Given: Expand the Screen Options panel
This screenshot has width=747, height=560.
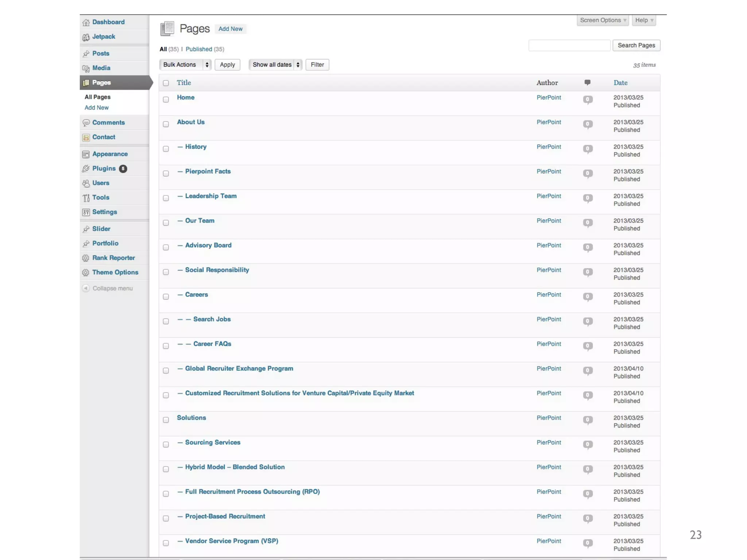Looking at the screenshot, I should (603, 20).
